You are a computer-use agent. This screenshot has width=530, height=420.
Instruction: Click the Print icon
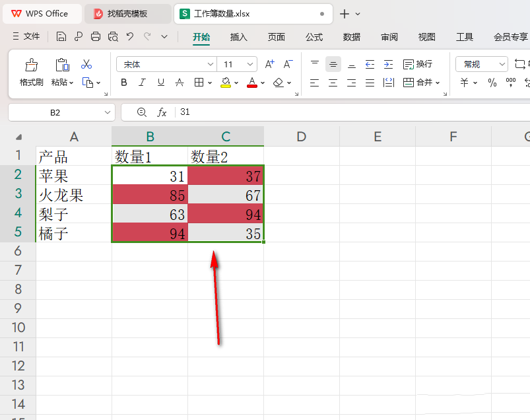pos(96,36)
